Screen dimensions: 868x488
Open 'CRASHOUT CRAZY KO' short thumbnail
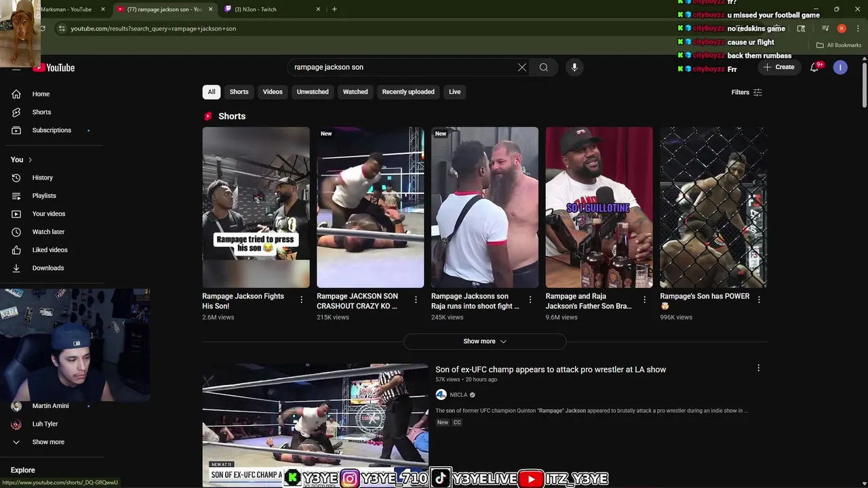(x=370, y=207)
